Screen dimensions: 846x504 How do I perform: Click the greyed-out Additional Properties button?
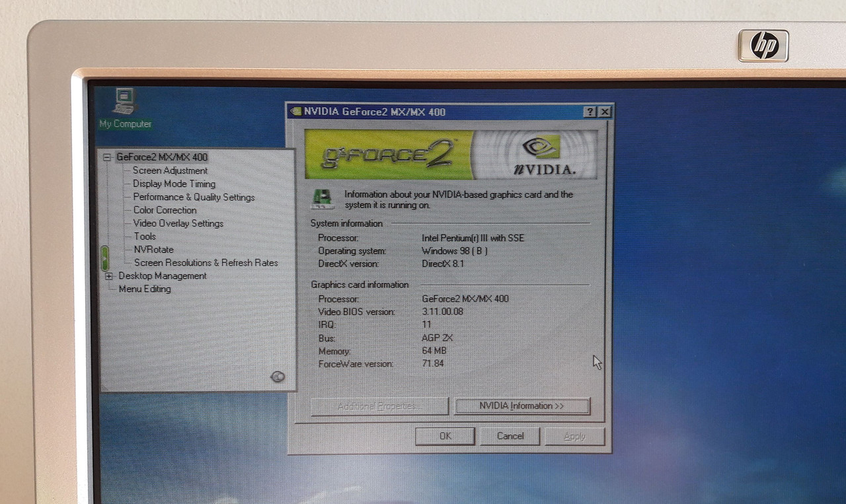pyautogui.click(x=379, y=406)
